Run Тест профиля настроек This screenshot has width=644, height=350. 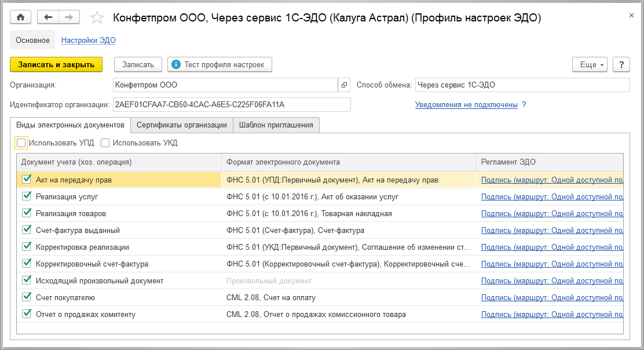pyautogui.click(x=219, y=64)
